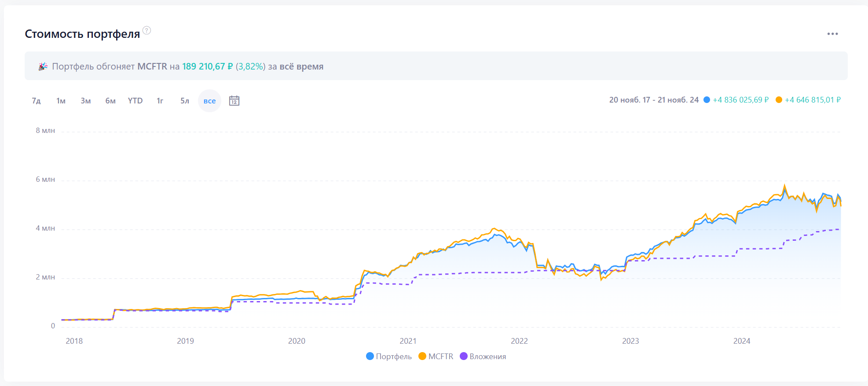
Task: Click the green 189 210,67 ₽ amount
Action: pos(207,66)
